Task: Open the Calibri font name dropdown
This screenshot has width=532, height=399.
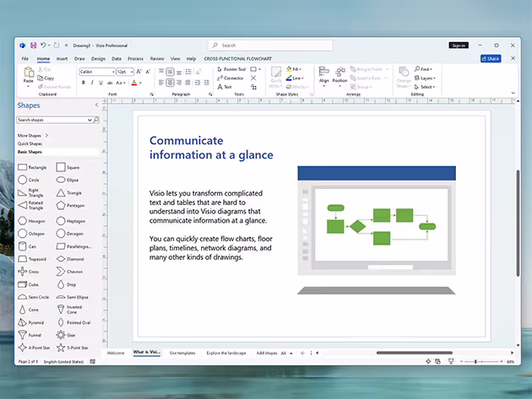Action: tap(96, 73)
